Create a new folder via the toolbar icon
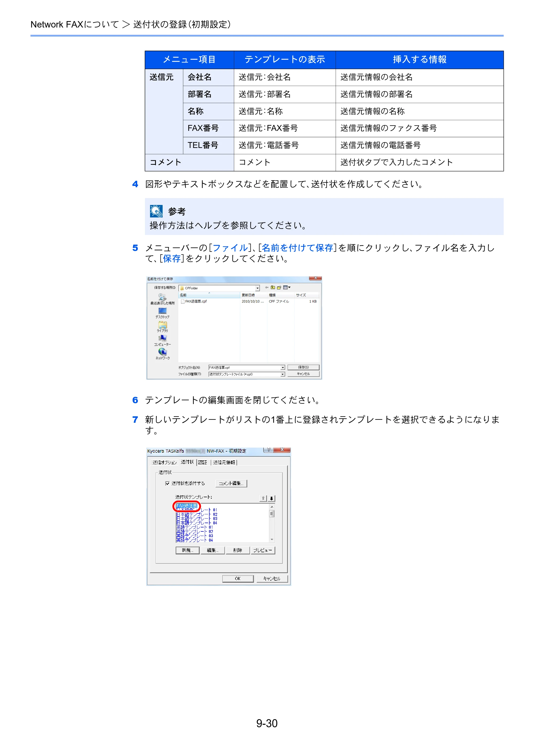This screenshot has width=534, height=756. pos(279,287)
